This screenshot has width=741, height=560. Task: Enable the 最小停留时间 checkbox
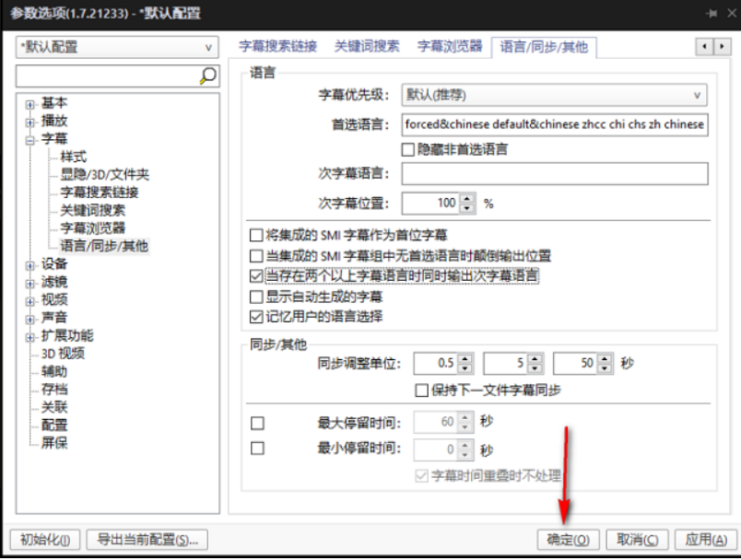[x=257, y=448]
